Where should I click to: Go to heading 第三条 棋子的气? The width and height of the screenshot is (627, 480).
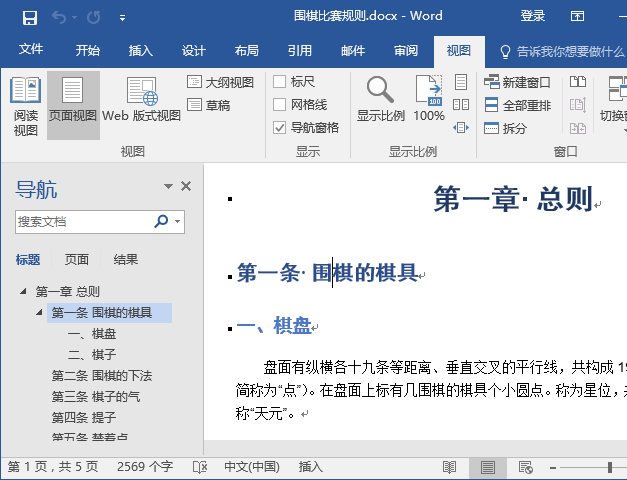coord(96,396)
